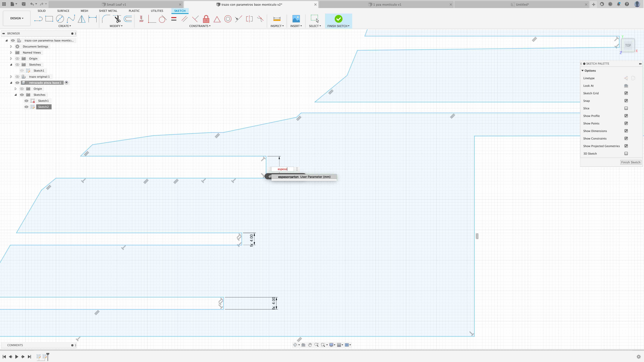The image size is (644, 362).
Task: Disable the Sketch Grid checkbox
Action: [x=626, y=93]
